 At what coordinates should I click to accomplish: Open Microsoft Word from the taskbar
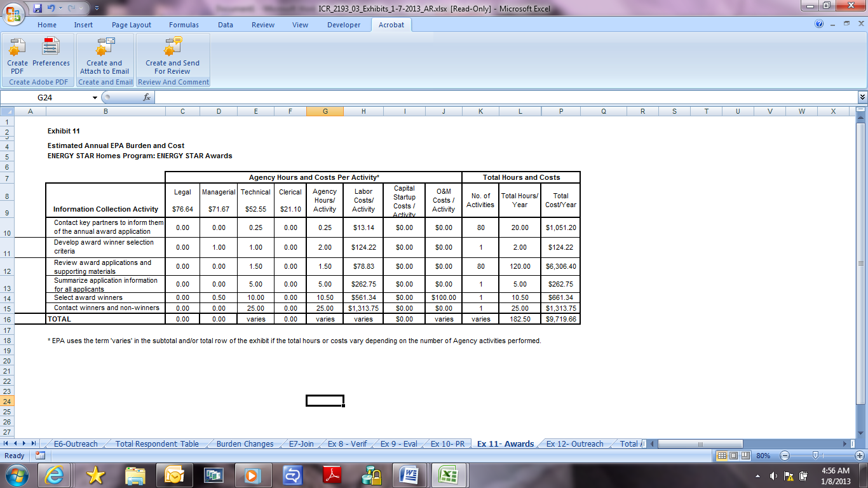coord(409,475)
